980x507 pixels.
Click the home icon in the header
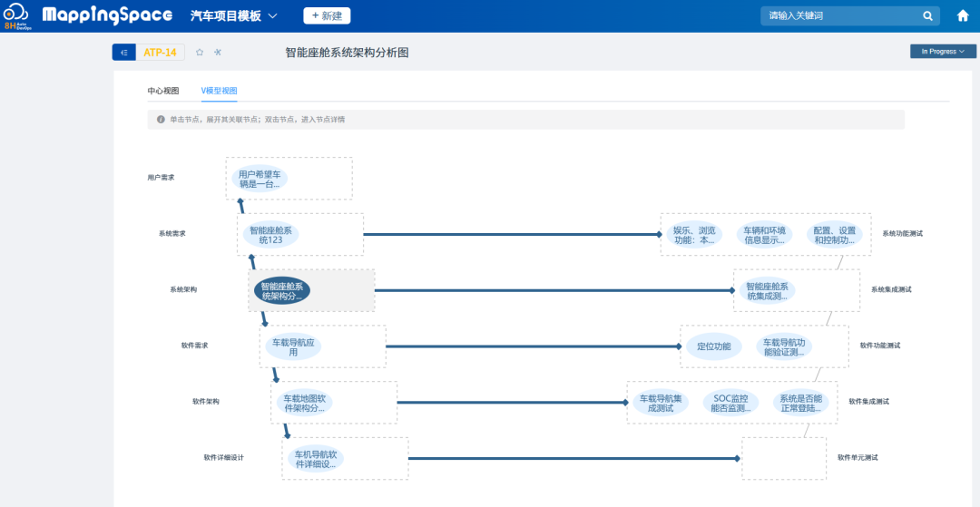[x=963, y=15]
